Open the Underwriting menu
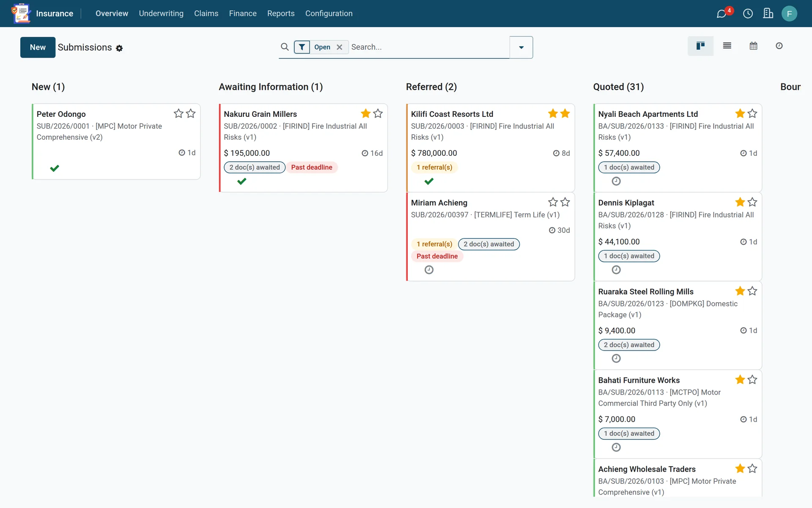The image size is (812, 508). point(161,14)
